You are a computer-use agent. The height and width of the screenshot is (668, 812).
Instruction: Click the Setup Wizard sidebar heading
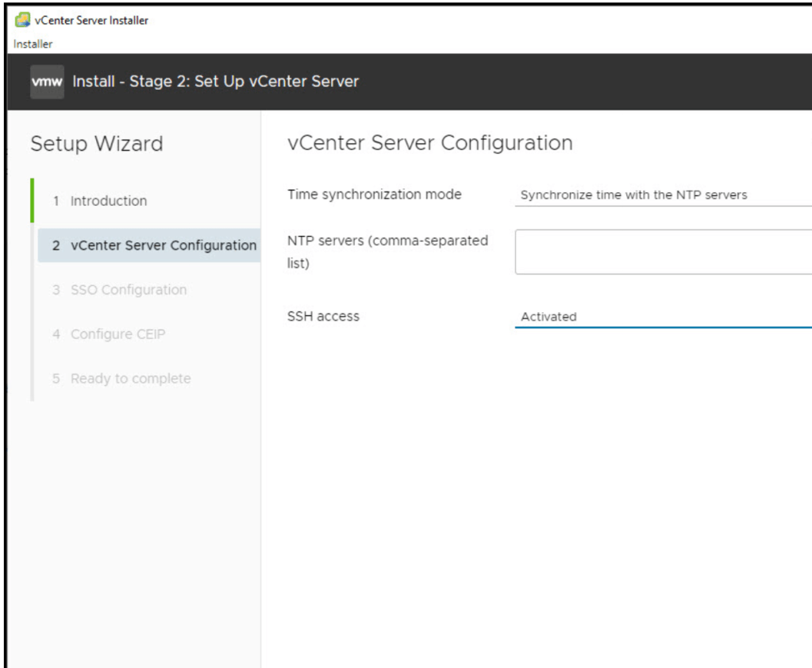click(x=96, y=144)
